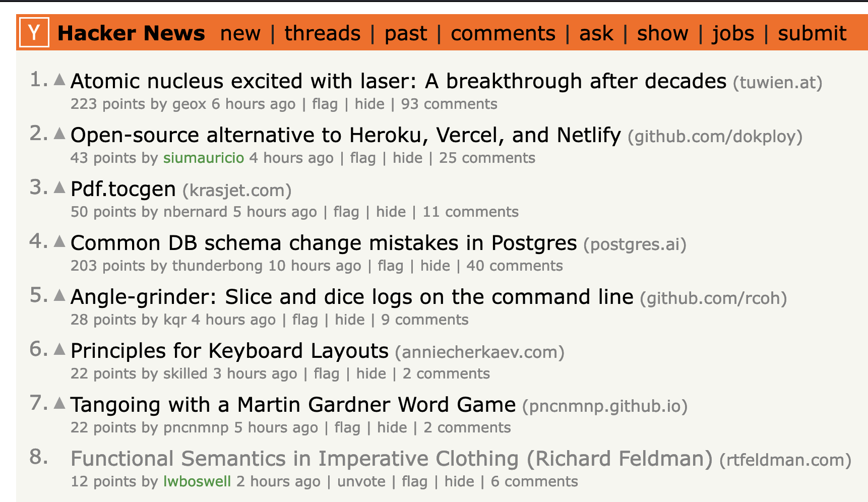Upvote the Angle-grinder story
Screen dimensions: 868x502
click(59, 295)
